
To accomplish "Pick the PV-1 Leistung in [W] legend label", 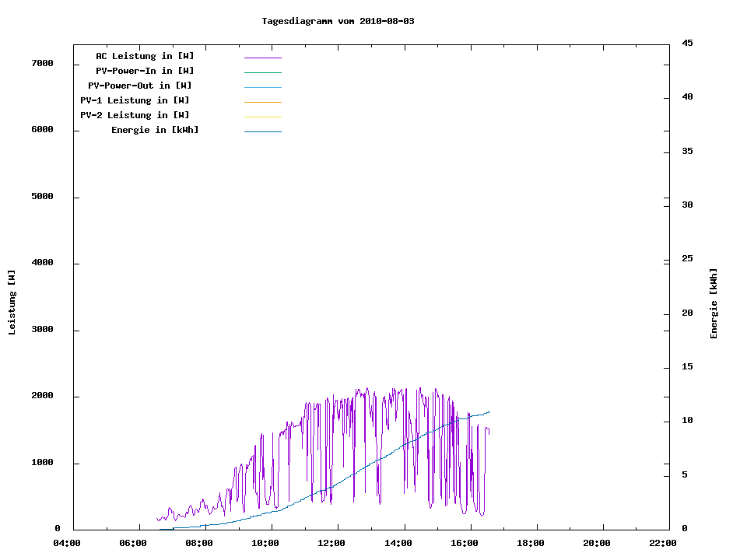I will 135,100.
